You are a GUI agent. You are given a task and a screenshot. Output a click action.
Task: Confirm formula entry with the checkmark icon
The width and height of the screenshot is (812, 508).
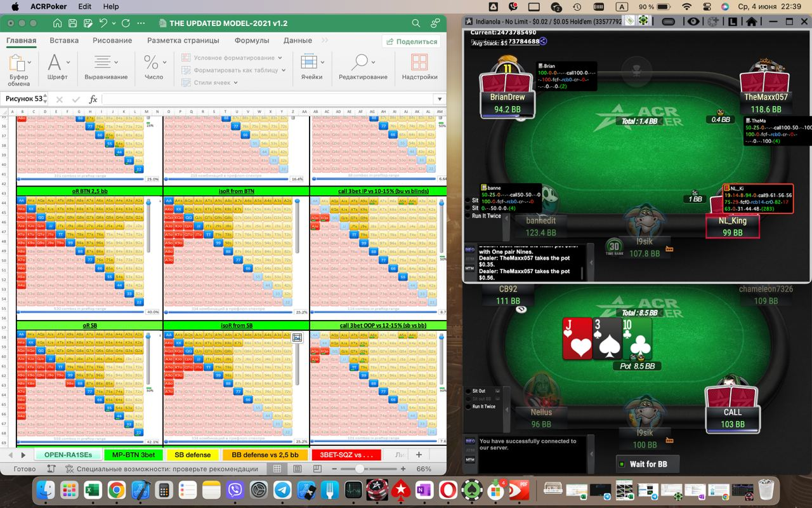[77, 99]
